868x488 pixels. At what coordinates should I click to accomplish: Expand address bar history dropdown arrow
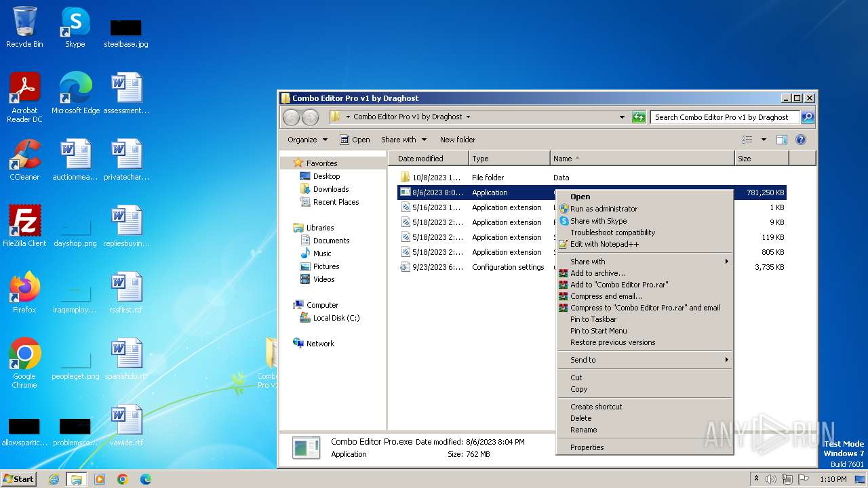622,117
